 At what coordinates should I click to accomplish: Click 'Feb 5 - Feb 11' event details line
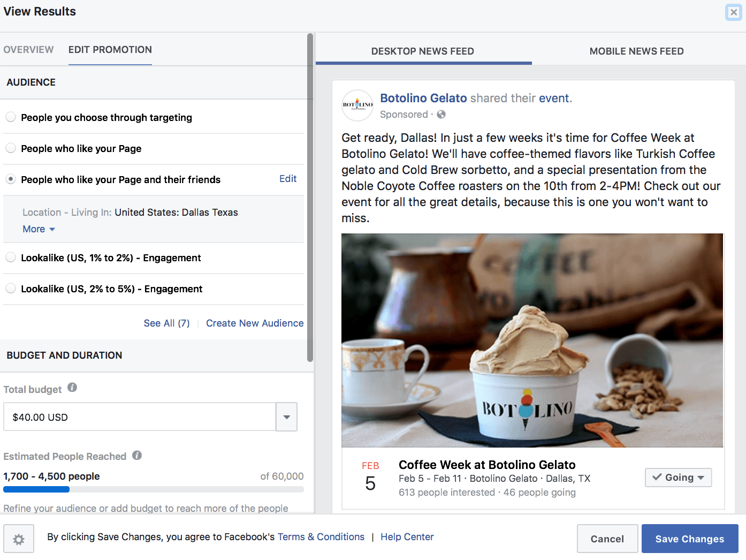(x=494, y=479)
